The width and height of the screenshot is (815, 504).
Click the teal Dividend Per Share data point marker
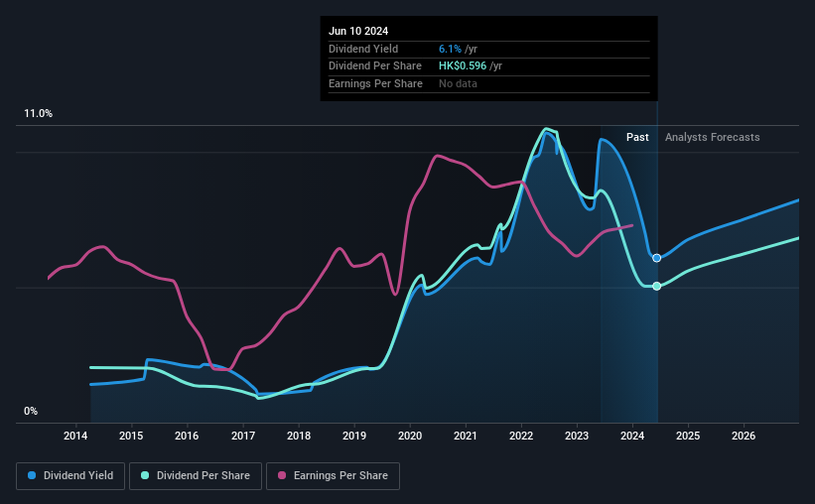[x=656, y=287]
